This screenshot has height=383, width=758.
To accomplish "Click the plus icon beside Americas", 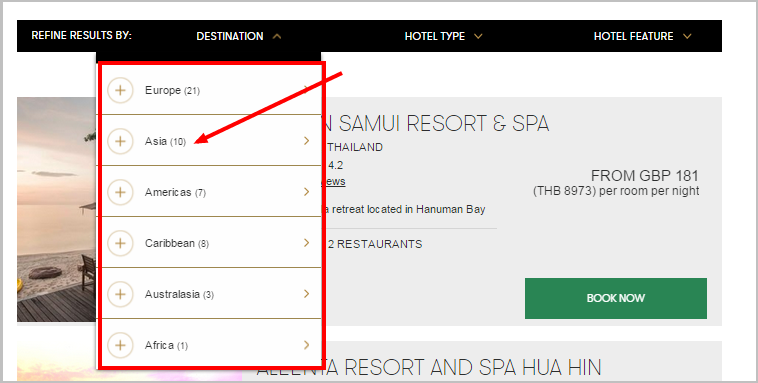I will coord(120,192).
